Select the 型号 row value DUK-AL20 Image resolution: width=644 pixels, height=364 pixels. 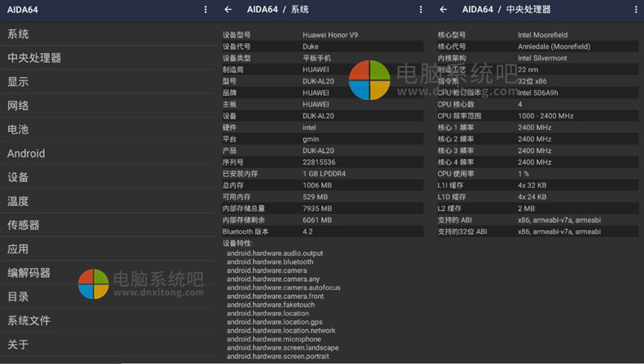pos(318,81)
